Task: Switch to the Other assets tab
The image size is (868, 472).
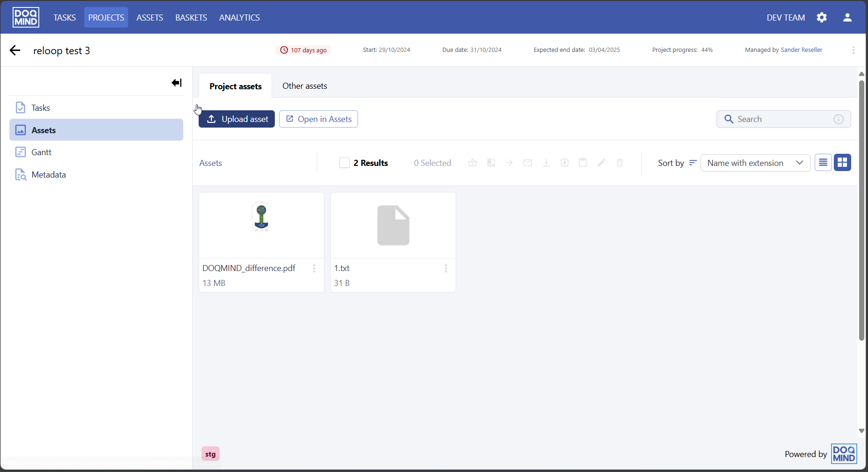Action: (x=304, y=86)
